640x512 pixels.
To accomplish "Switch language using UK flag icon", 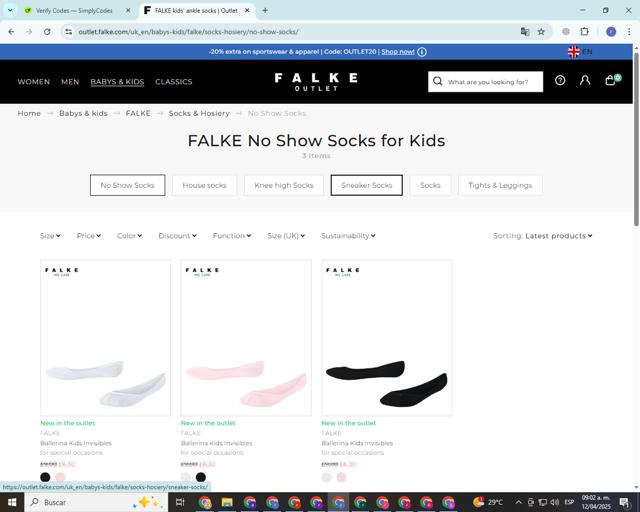I will tap(573, 52).
